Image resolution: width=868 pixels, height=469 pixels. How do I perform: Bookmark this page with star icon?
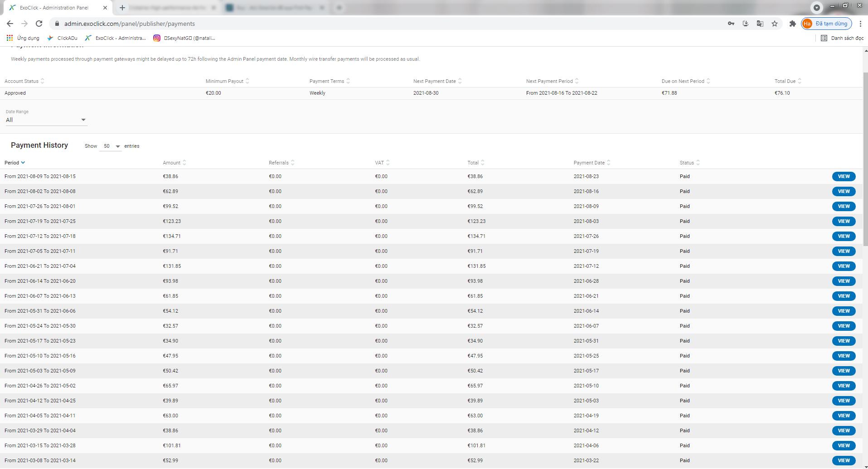pos(775,24)
